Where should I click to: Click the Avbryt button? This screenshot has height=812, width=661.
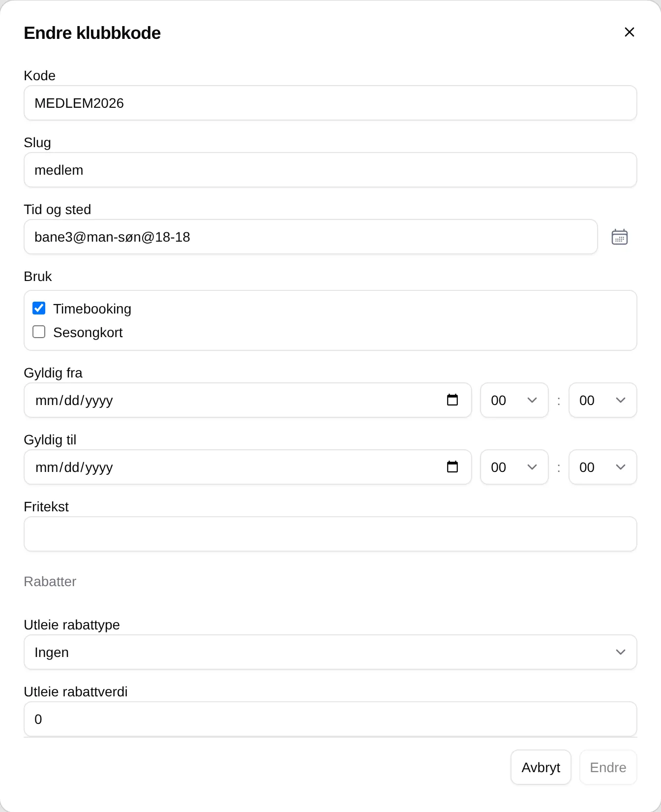(x=541, y=767)
